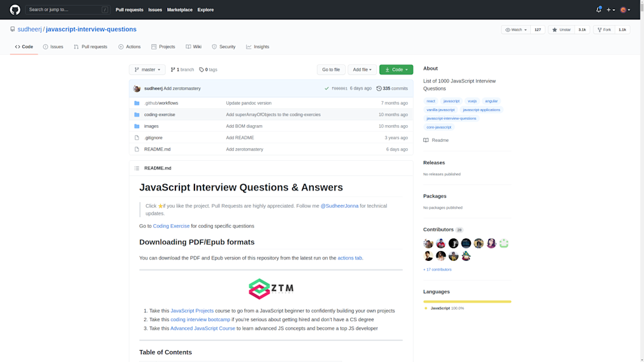Click the Unstar button

(561, 29)
